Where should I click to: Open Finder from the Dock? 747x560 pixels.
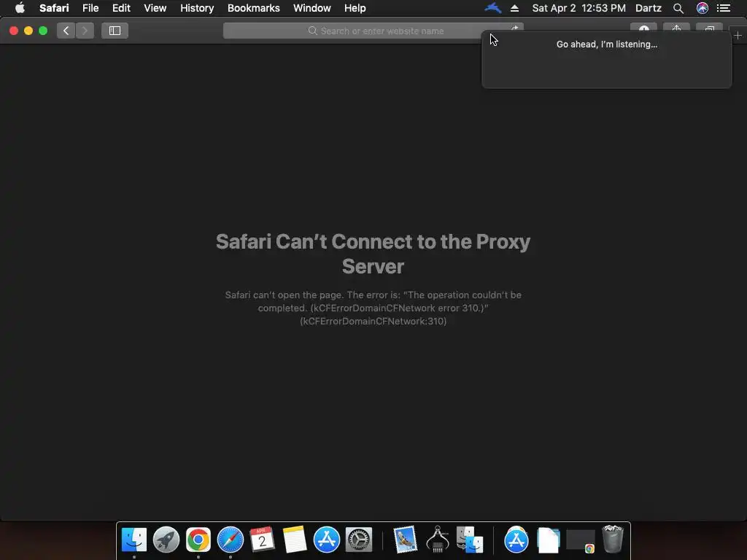134,540
